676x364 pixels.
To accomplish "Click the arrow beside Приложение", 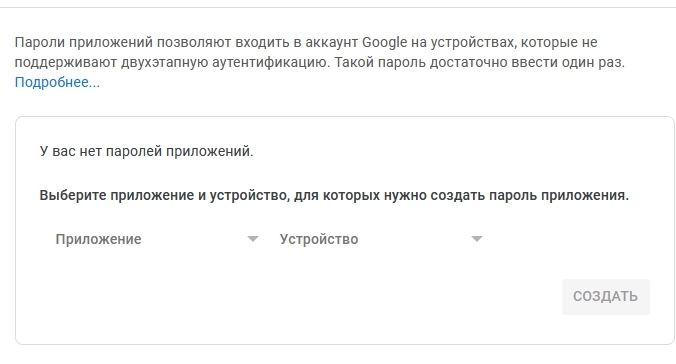I will [253, 239].
